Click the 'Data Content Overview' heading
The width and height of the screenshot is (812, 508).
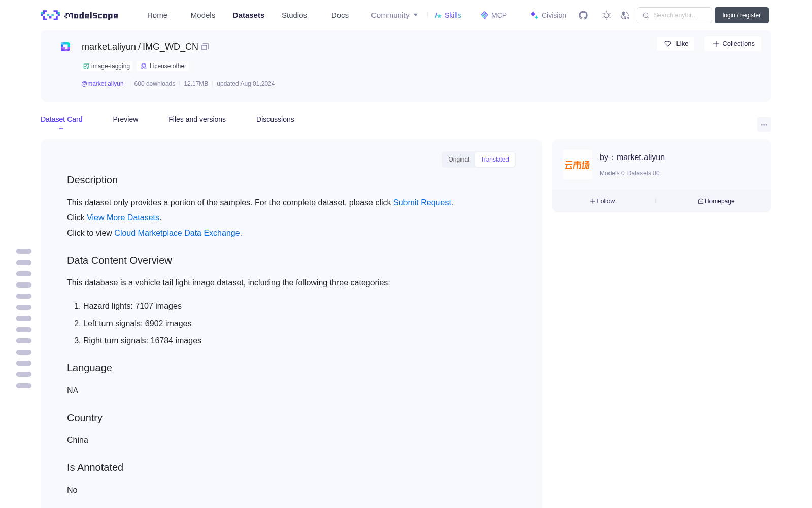point(119,260)
